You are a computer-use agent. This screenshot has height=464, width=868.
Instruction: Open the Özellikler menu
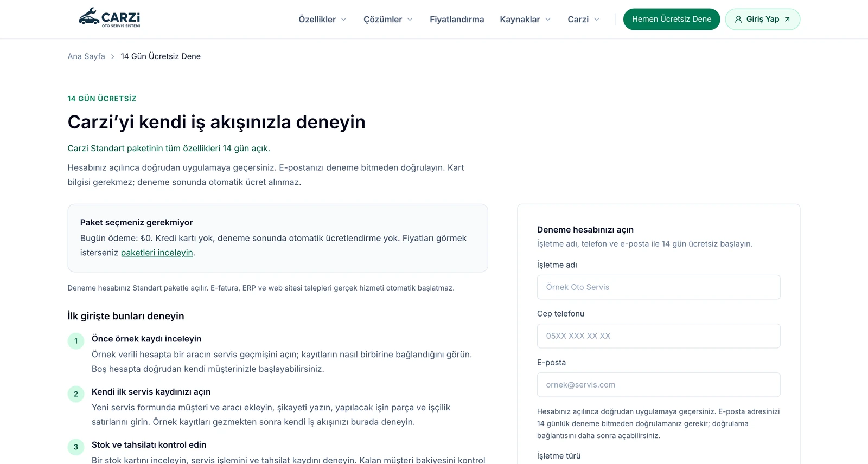[322, 20]
